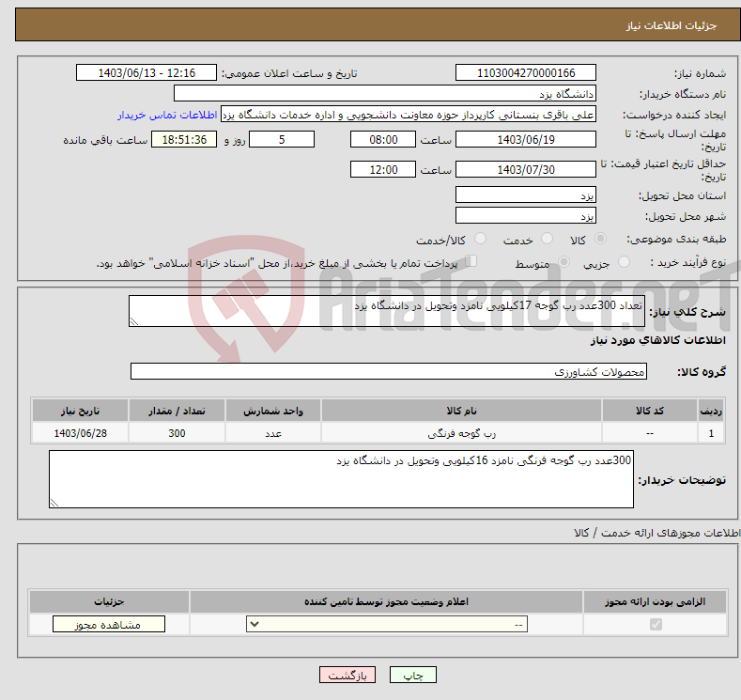This screenshot has width=741, height=700.
Task: Click the نام کالا column header
Action: coord(461,411)
